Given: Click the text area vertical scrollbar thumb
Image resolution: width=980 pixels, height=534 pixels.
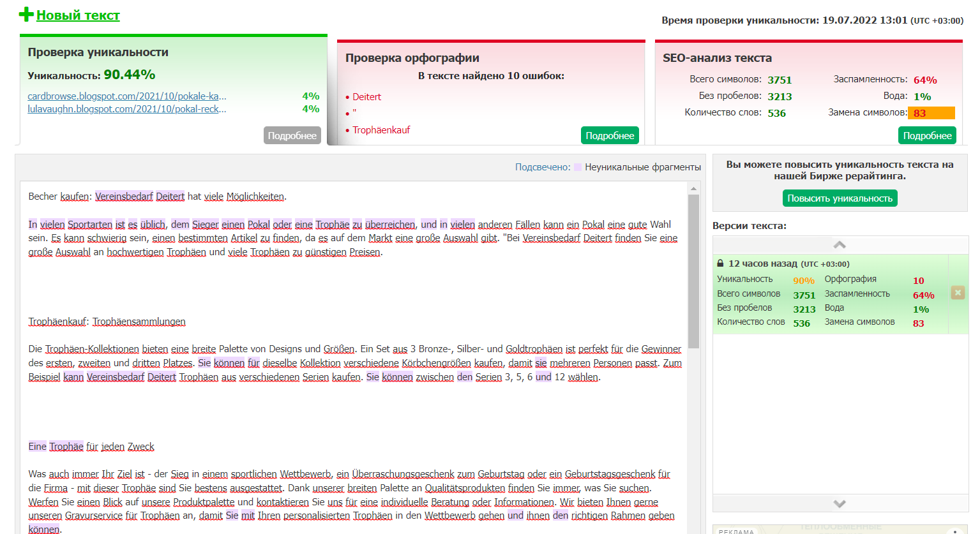Looking at the screenshot, I should [693, 271].
